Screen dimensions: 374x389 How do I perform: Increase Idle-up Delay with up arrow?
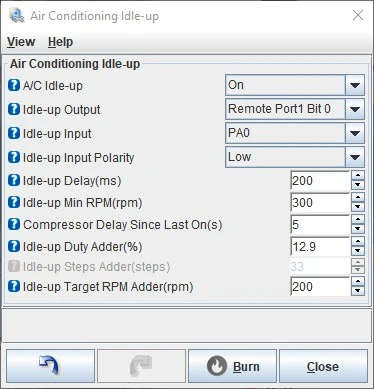click(x=358, y=176)
